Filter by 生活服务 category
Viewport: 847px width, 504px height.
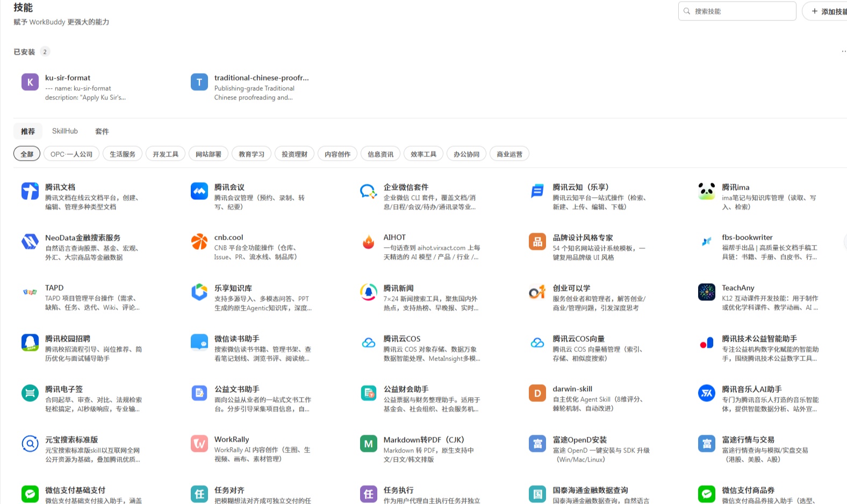(123, 154)
